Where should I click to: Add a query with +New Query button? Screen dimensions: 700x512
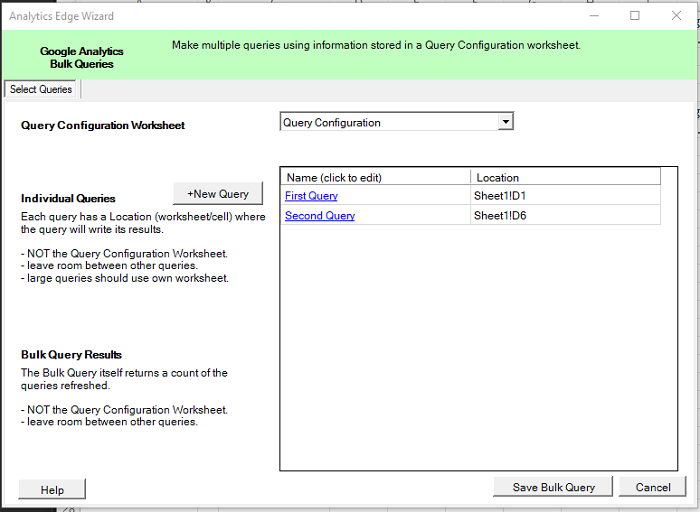point(218,194)
